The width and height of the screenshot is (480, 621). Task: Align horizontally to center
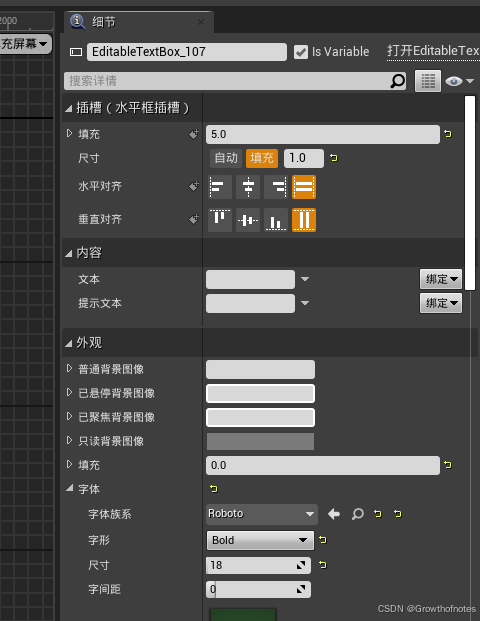coord(248,187)
